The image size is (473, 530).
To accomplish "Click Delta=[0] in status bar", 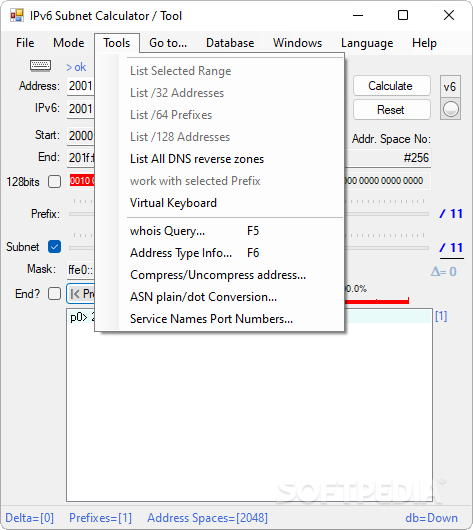I will click(x=29, y=518).
